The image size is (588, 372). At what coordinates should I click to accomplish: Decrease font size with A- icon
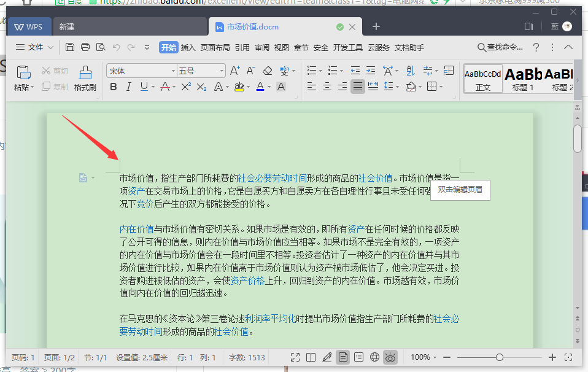tap(250, 71)
